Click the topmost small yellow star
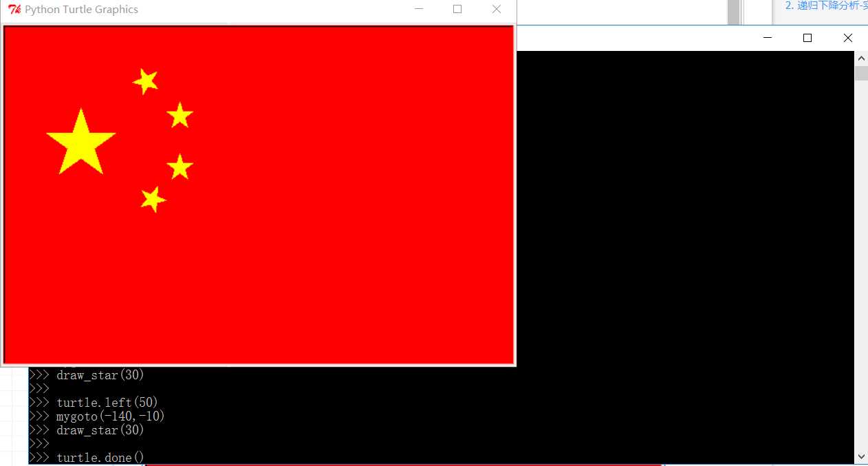 click(146, 81)
